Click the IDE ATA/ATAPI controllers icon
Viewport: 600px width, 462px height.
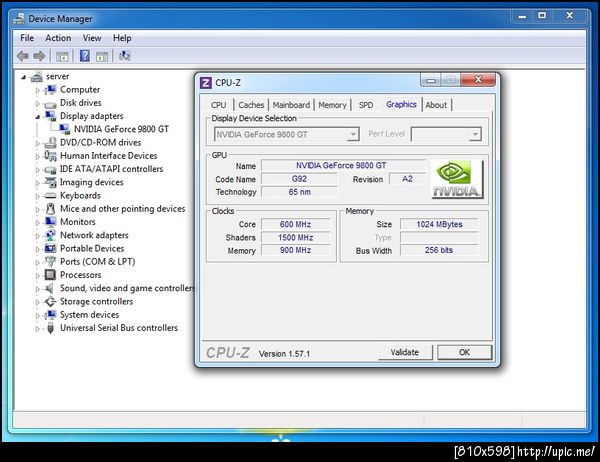point(50,170)
